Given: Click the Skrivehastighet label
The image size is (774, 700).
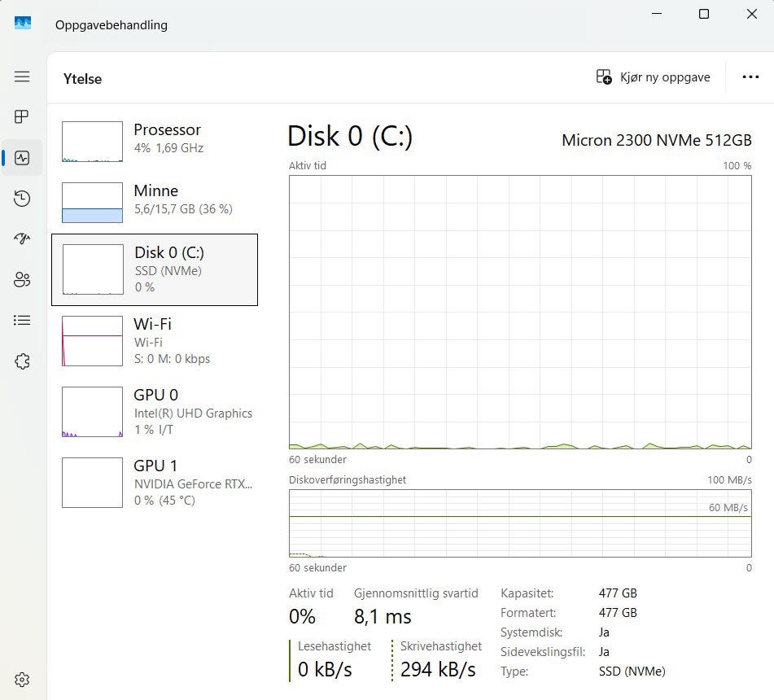Looking at the screenshot, I should (441, 646).
